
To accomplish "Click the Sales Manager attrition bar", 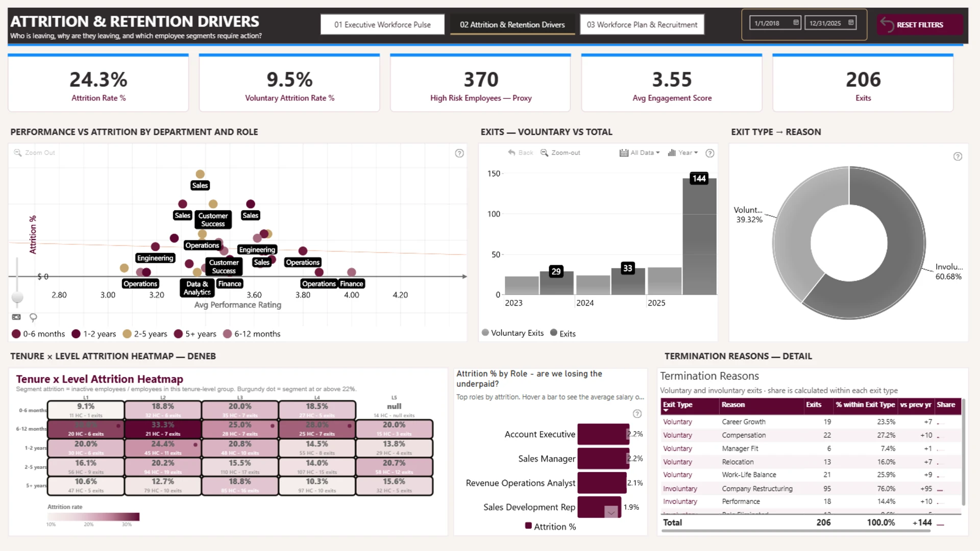I will [x=603, y=459].
